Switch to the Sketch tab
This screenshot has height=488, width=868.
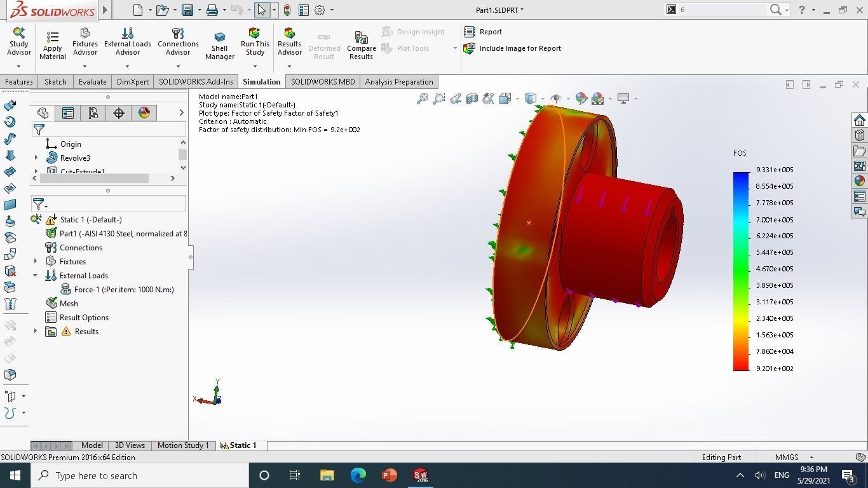[55, 81]
